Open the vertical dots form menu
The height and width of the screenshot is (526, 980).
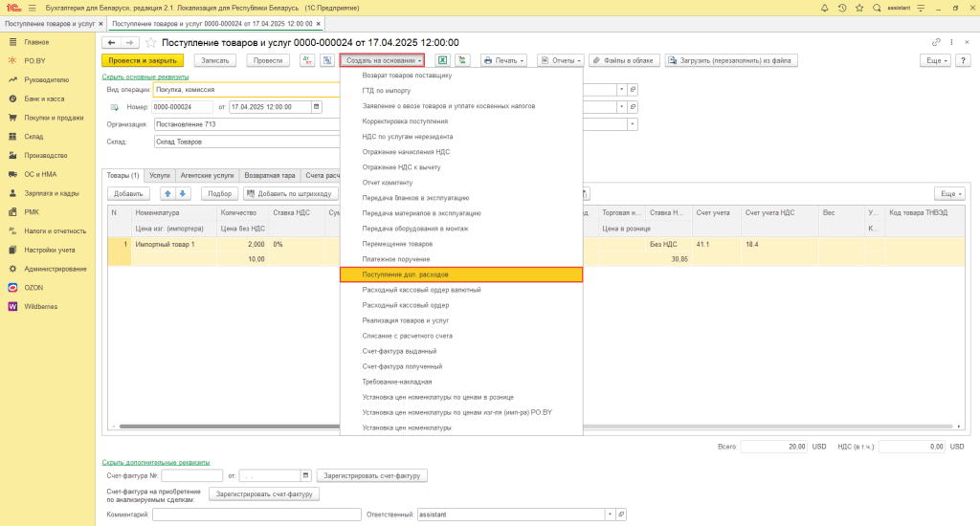point(952,42)
